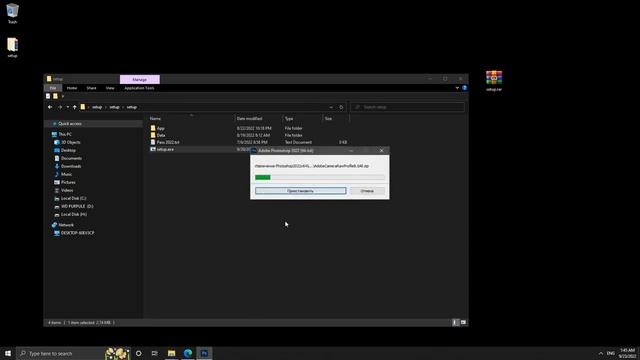Open recent locations dropdown beside Forward arrow
Image resolution: width=640 pixels, height=360 pixels.
67,107
